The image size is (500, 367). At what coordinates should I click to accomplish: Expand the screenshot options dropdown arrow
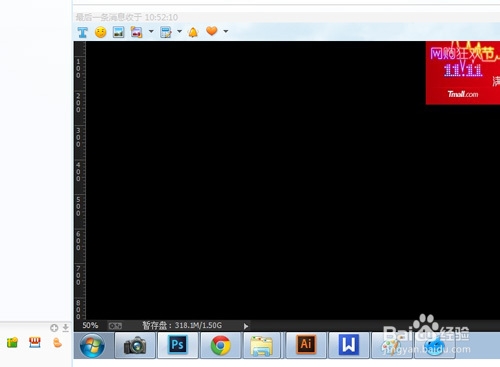click(x=151, y=31)
